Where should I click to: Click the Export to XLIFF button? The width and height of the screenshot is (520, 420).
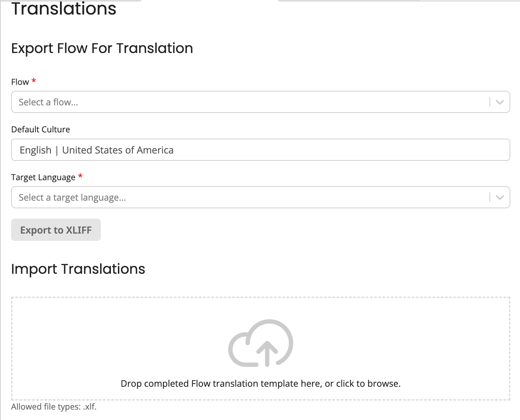56,230
